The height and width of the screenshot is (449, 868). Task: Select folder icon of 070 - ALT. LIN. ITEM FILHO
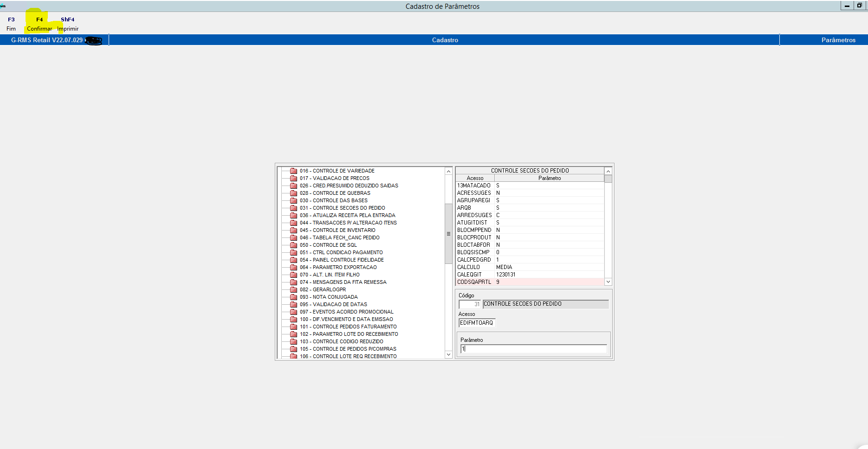coord(293,275)
